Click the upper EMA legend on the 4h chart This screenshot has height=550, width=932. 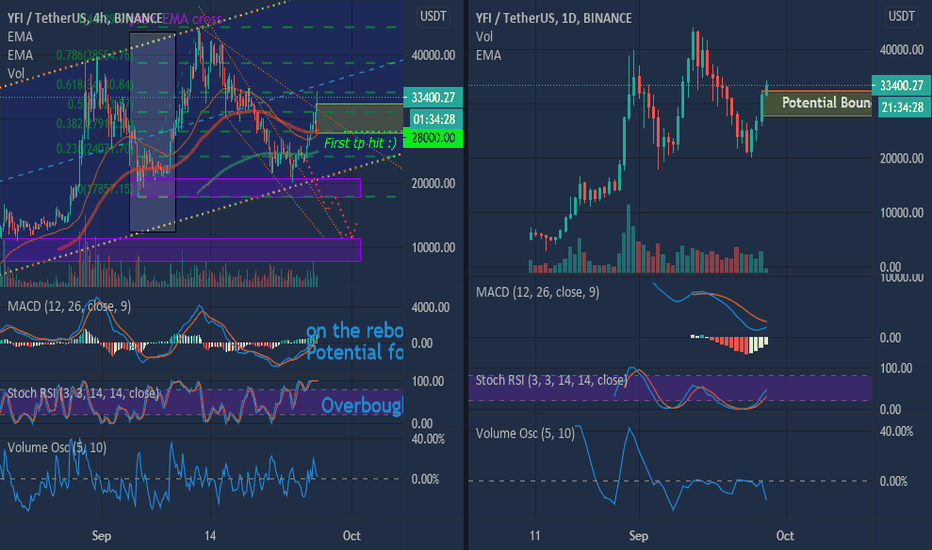point(20,37)
